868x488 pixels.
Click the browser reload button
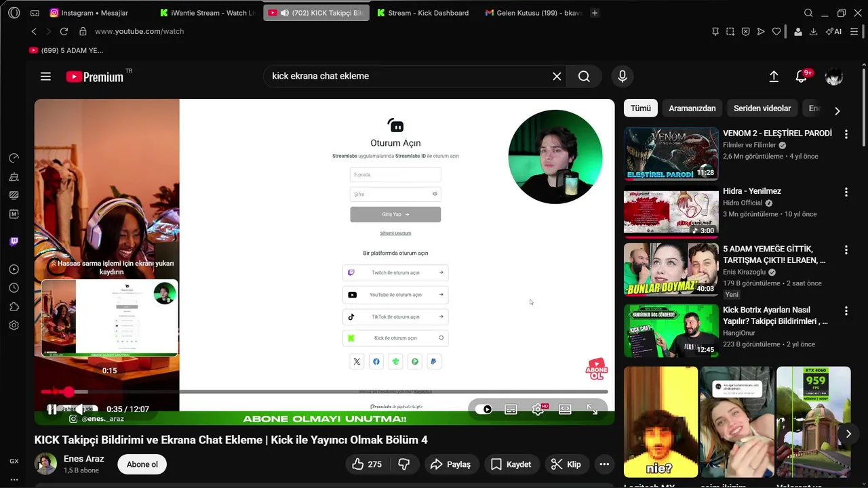click(64, 31)
